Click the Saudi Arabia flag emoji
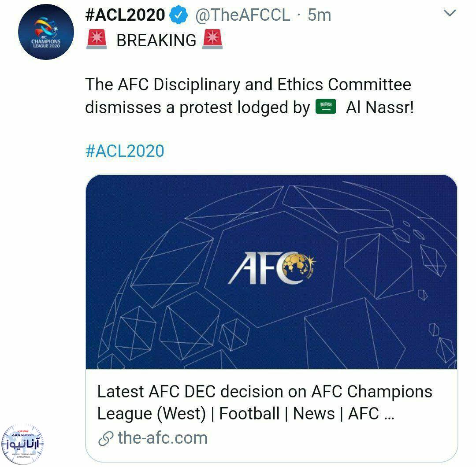The width and height of the screenshot is (476, 467). click(x=326, y=107)
